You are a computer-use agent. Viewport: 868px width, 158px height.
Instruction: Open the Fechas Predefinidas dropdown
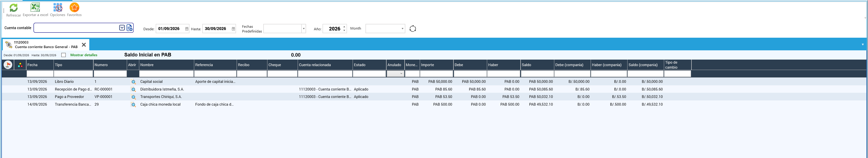[x=304, y=29]
